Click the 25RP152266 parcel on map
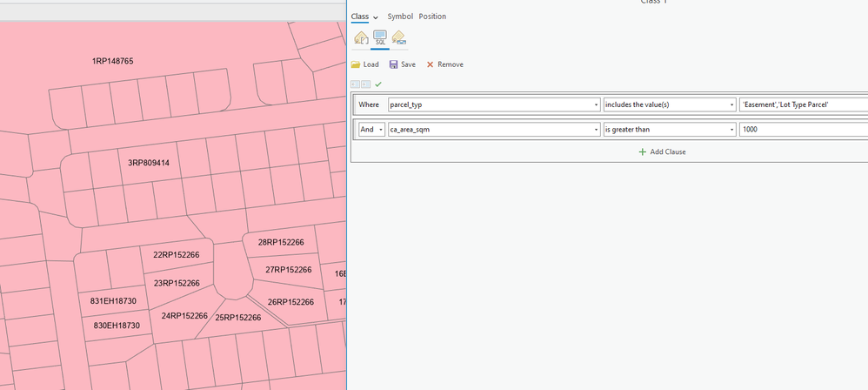The width and height of the screenshot is (868, 390). pyautogui.click(x=238, y=318)
